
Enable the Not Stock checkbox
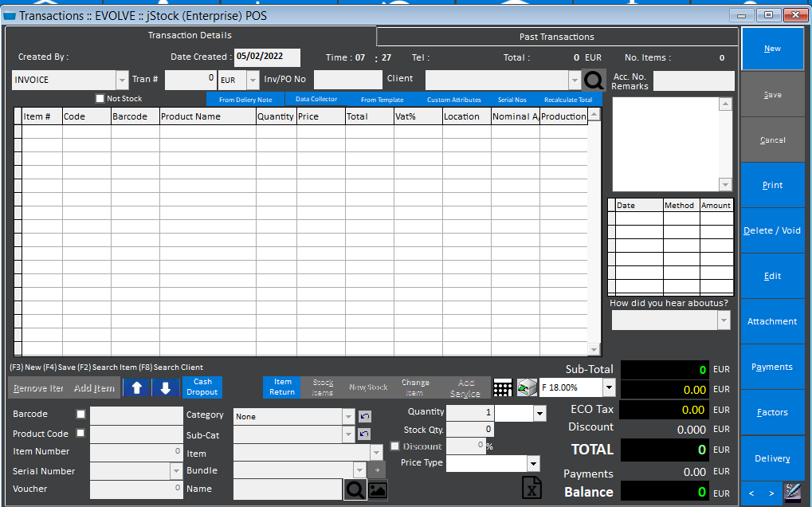100,98
